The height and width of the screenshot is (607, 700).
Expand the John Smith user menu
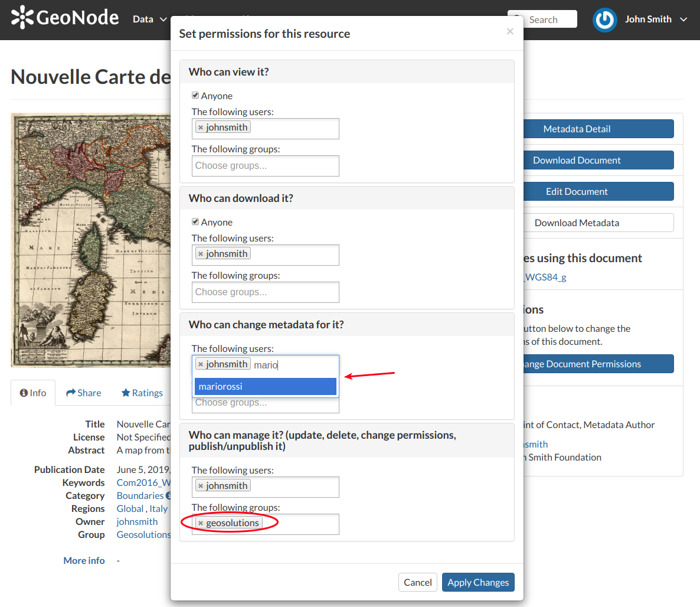click(x=656, y=19)
